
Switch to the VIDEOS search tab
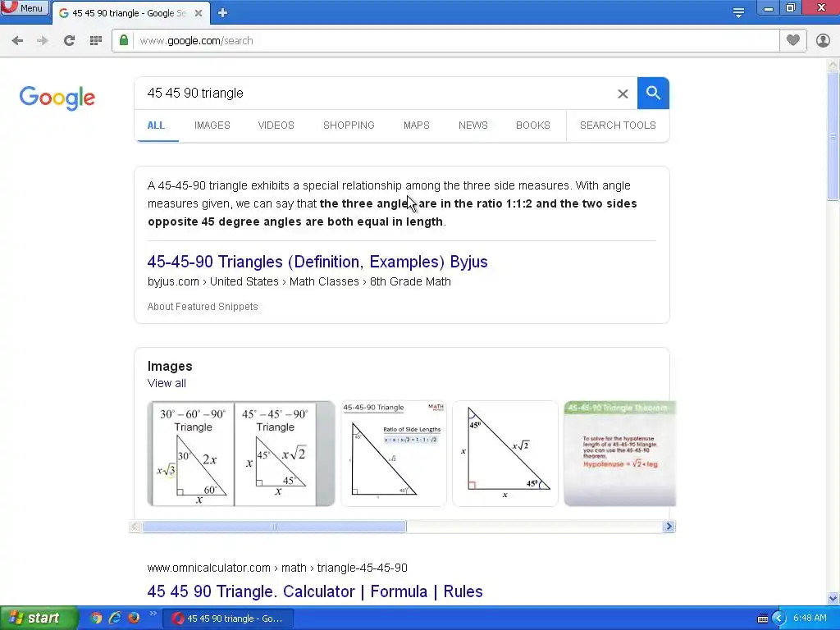(276, 126)
